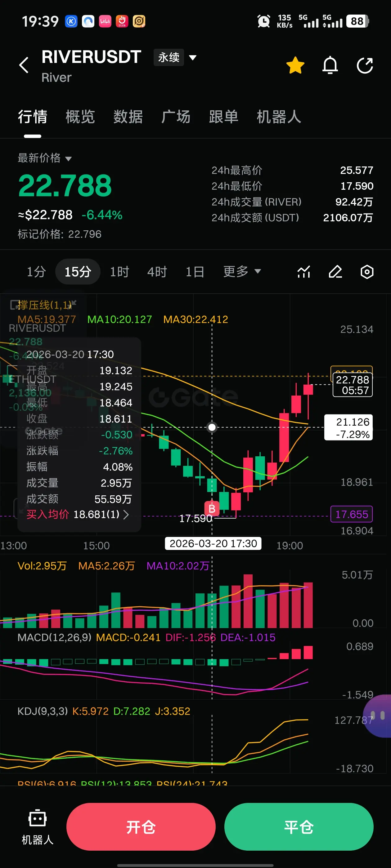Toggle the favorite star icon

point(295,65)
